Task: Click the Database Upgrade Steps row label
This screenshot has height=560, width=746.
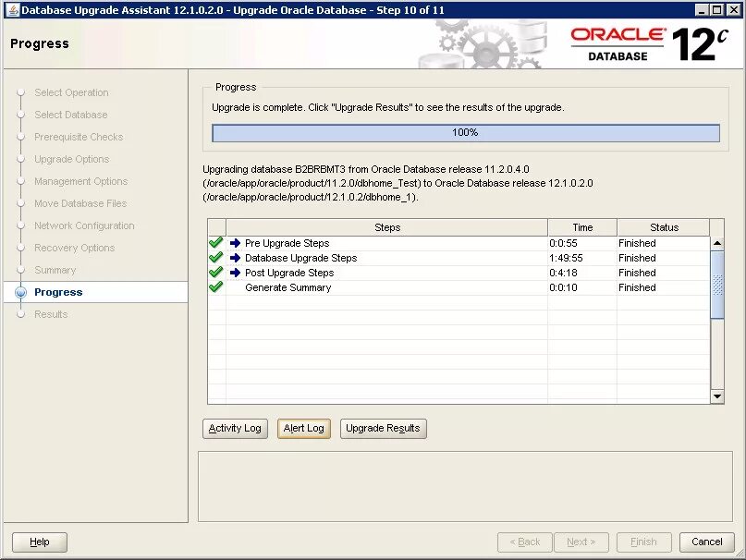Action: [x=300, y=258]
